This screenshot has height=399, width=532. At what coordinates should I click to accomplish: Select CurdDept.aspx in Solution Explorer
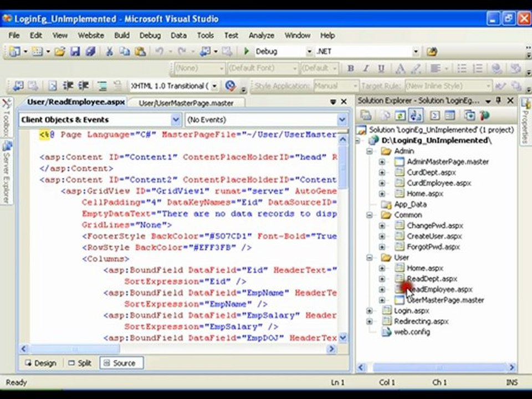(431, 172)
